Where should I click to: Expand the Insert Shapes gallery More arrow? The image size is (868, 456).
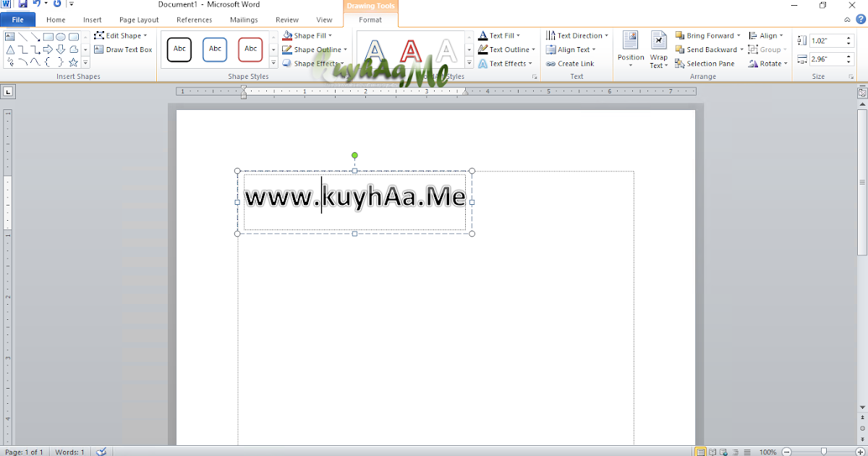pyautogui.click(x=85, y=63)
